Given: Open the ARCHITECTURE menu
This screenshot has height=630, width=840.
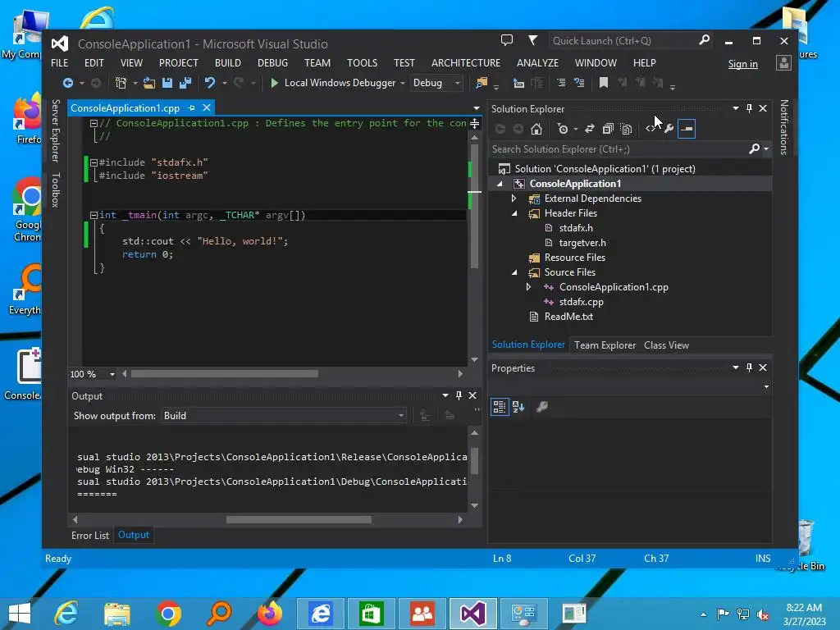Looking at the screenshot, I should pyautogui.click(x=466, y=63).
